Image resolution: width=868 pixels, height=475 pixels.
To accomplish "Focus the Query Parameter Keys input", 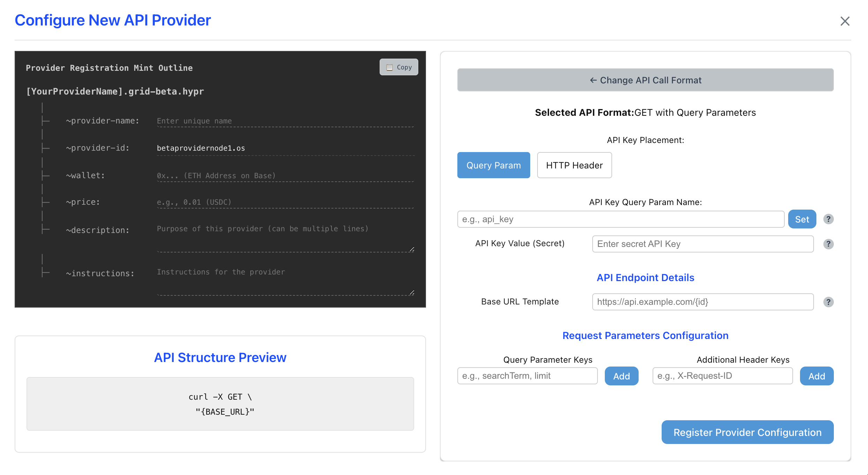I will coord(527,376).
